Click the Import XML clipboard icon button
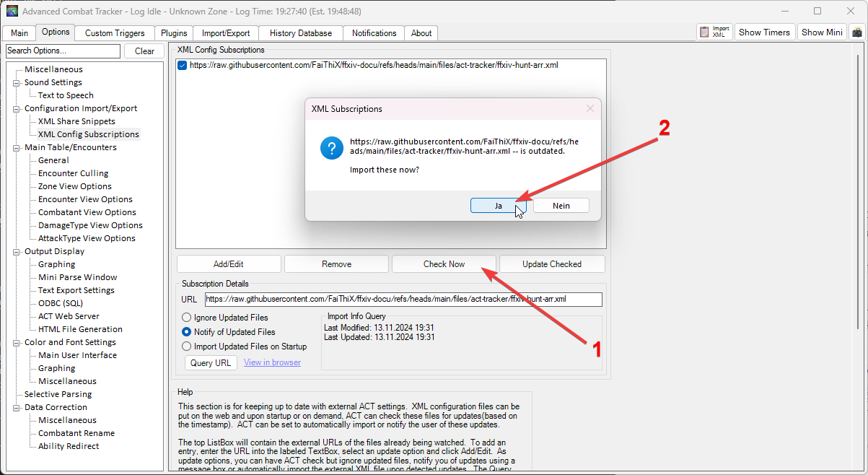Screen dimensions: 868x475 [715, 32]
